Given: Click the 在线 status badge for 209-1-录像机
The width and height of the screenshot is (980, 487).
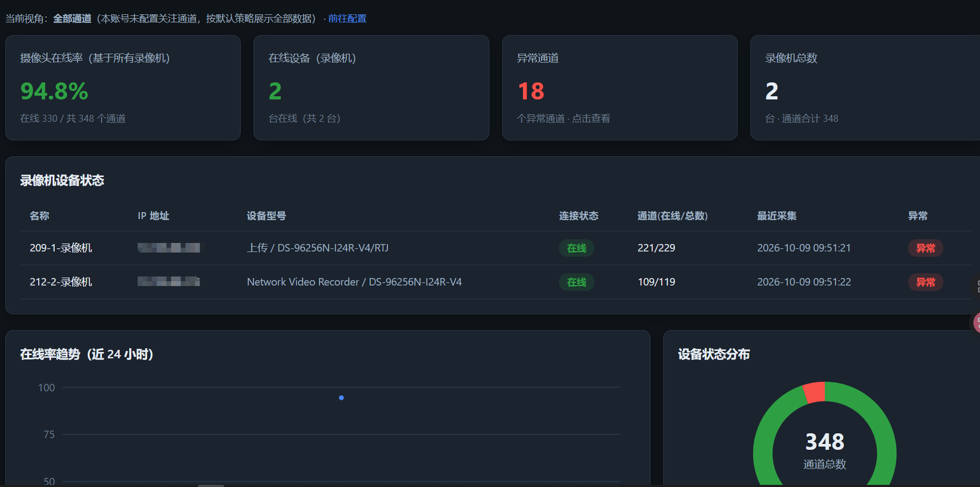Looking at the screenshot, I should 577,248.
